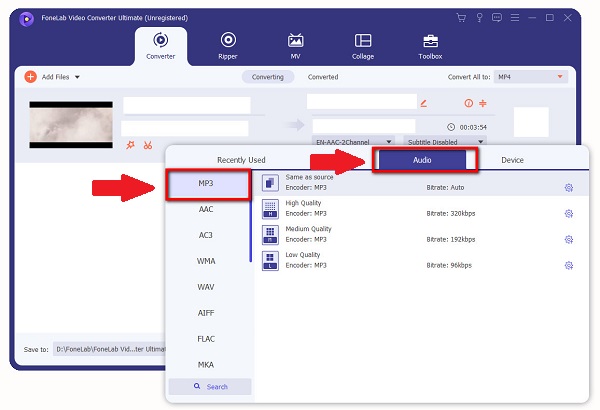Image resolution: width=600 pixels, height=410 pixels.
Task: Open the Subtitle Disabled dropdown
Action: click(x=445, y=141)
